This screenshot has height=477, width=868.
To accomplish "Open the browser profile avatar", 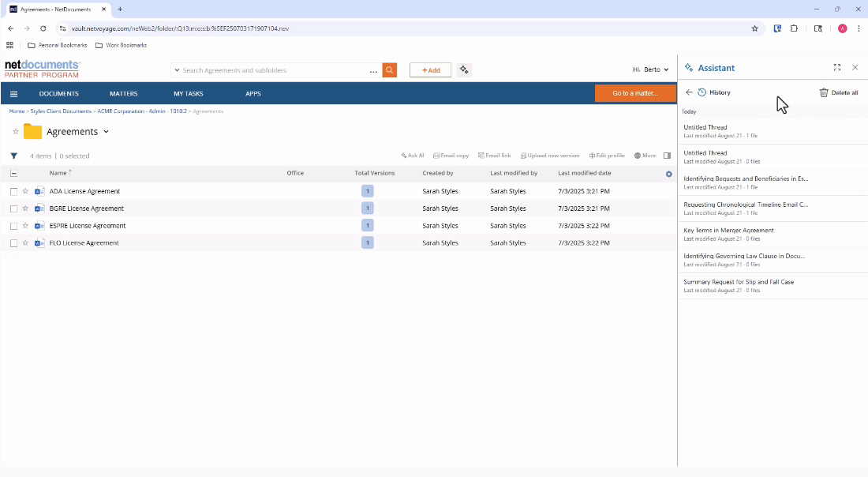I will coord(843,28).
